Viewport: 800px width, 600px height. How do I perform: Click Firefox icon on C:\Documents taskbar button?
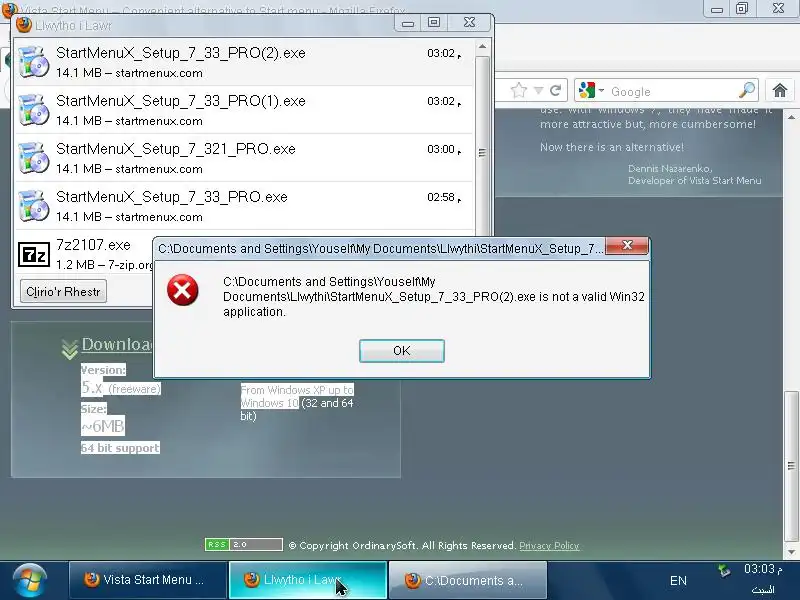(412, 580)
